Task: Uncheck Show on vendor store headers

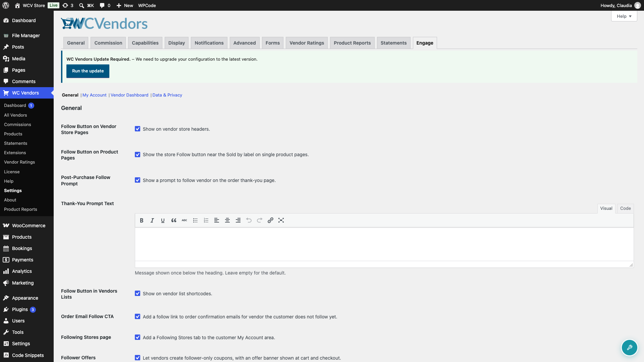Action: pos(138,129)
